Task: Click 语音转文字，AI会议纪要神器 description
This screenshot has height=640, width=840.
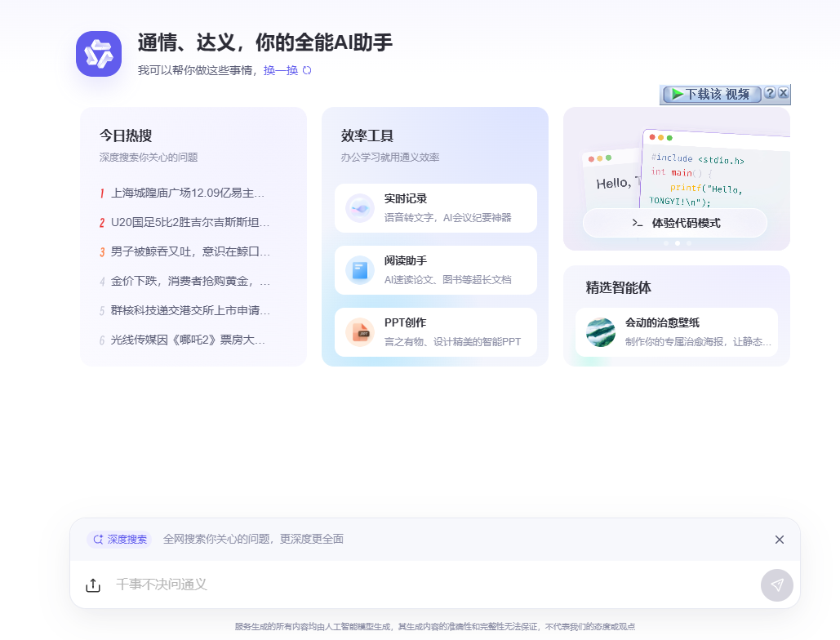Action: click(448, 217)
